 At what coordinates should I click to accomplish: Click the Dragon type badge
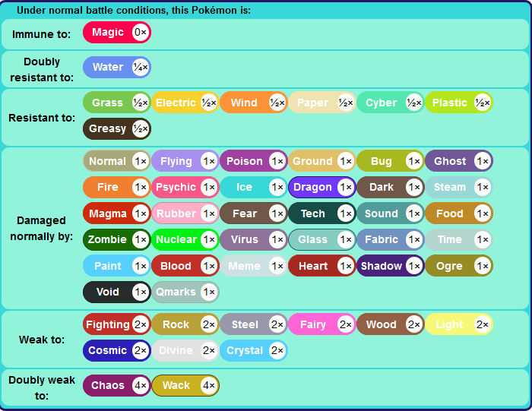pos(322,187)
